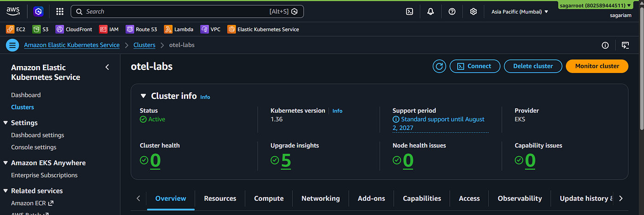
Task: Open the Cluster health count 0
Action: 155,160
